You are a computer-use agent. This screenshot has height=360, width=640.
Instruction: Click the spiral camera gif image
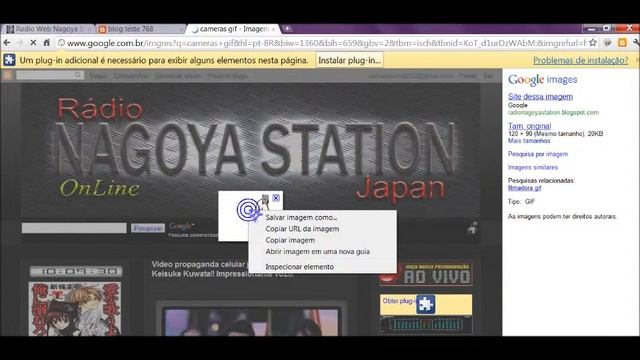[249, 209]
